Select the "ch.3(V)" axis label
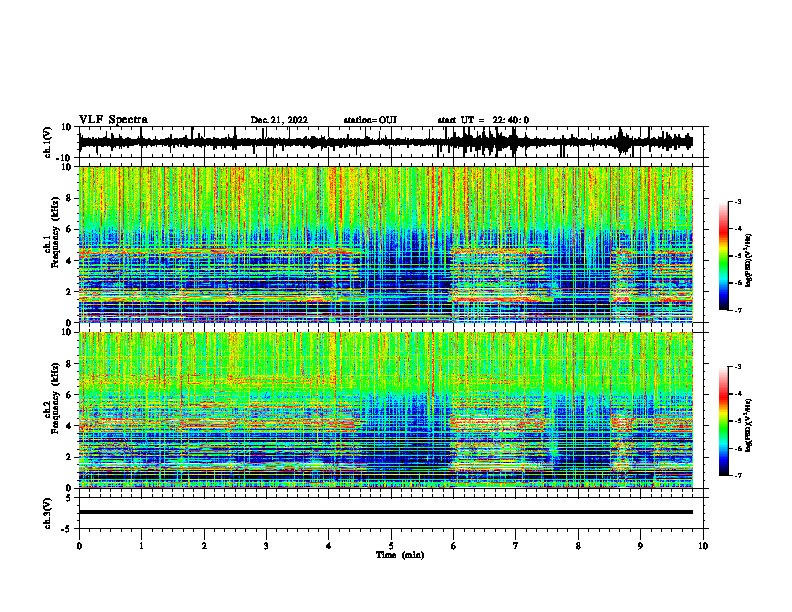 (47, 514)
